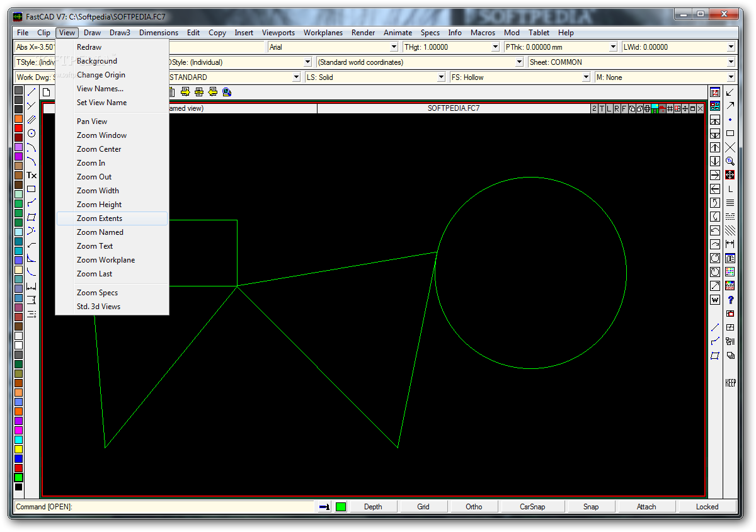Select the parallel lines tool
The width and height of the screenshot is (756, 532).
pyautogui.click(x=31, y=120)
